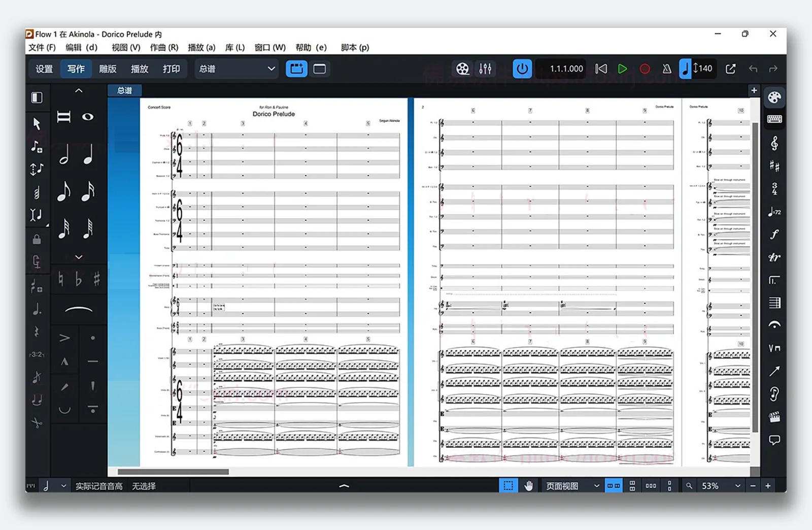
Task: Select the half note duration
Action: tap(64, 154)
